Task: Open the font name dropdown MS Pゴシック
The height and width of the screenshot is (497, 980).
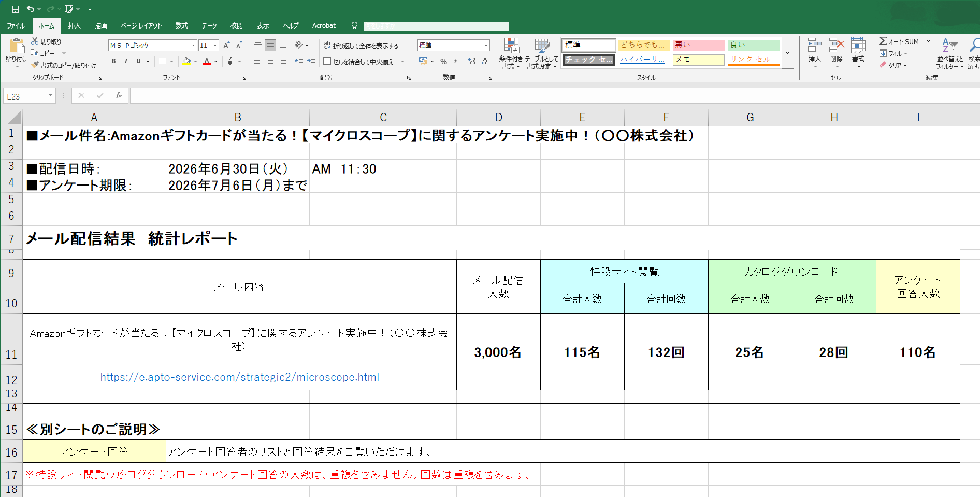Action: 193,46
